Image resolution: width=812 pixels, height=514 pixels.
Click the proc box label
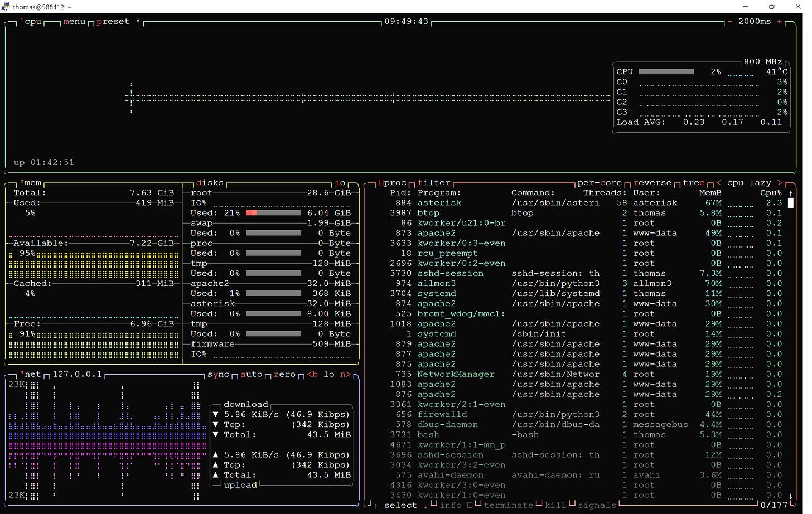click(392, 183)
